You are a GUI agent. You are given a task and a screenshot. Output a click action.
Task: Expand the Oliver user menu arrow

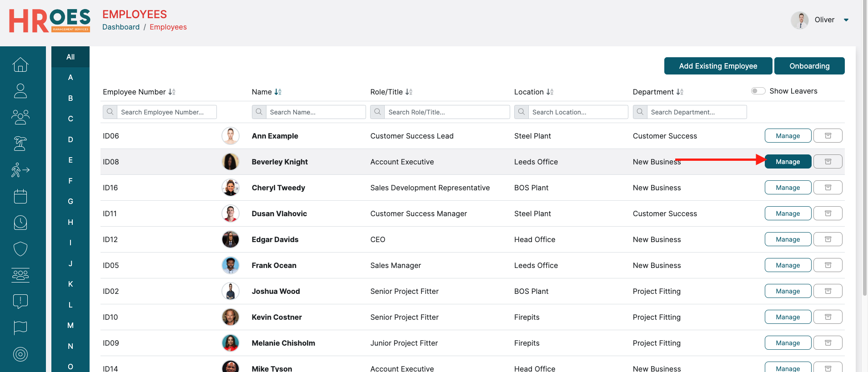click(846, 20)
